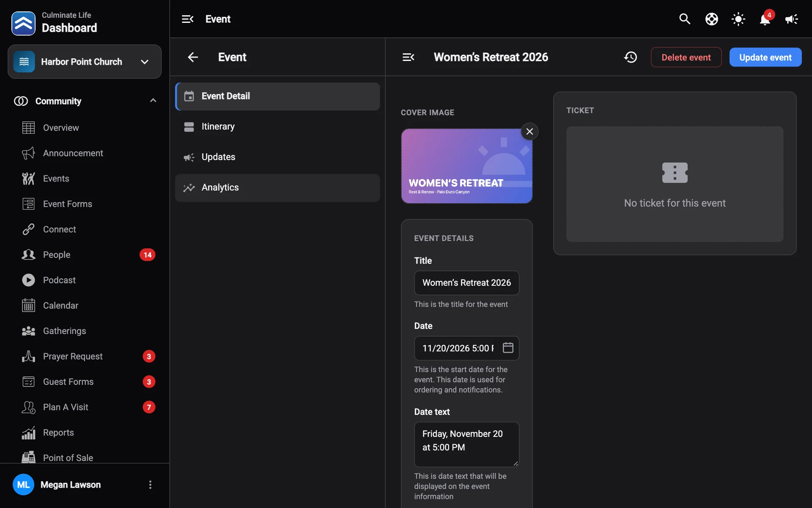Click the empty ticket placeholder box
This screenshot has width=812, height=508.
pyautogui.click(x=675, y=184)
